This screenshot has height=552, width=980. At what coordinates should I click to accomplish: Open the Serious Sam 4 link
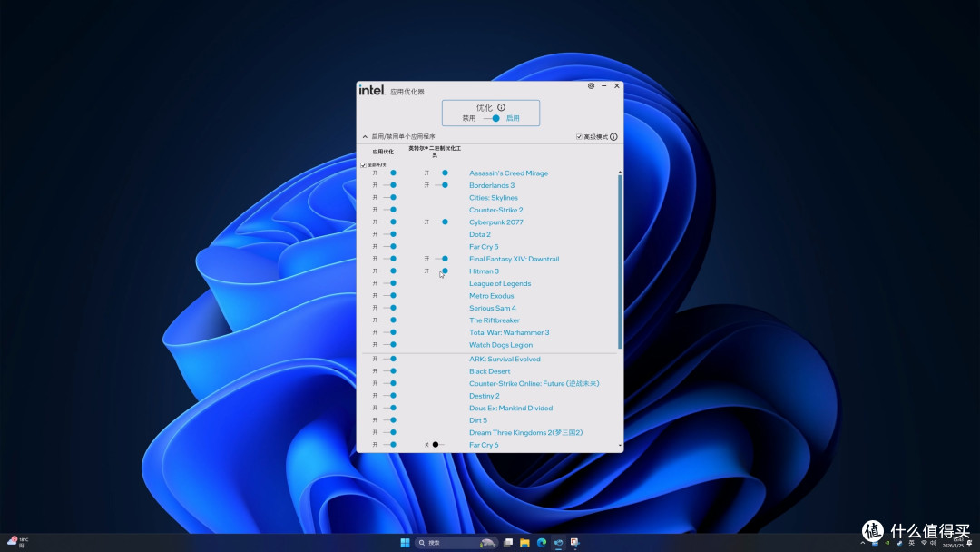[493, 308]
